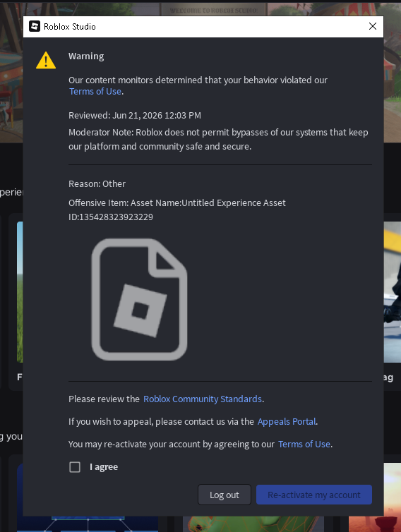Check the I agree checkbox
Viewport: 401px width, 532px height.
[75, 467]
